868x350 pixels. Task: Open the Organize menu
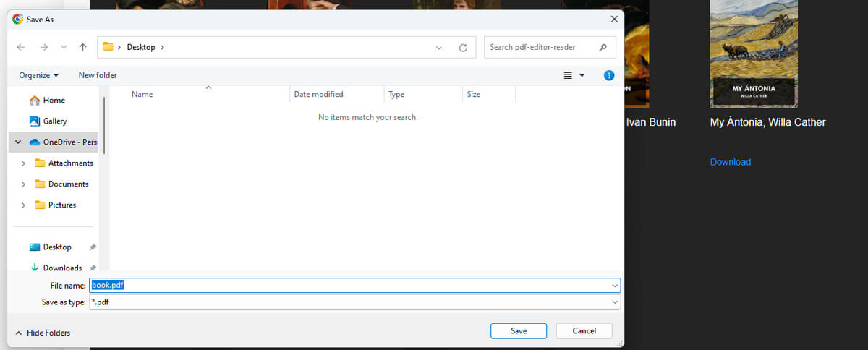[39, 75]
